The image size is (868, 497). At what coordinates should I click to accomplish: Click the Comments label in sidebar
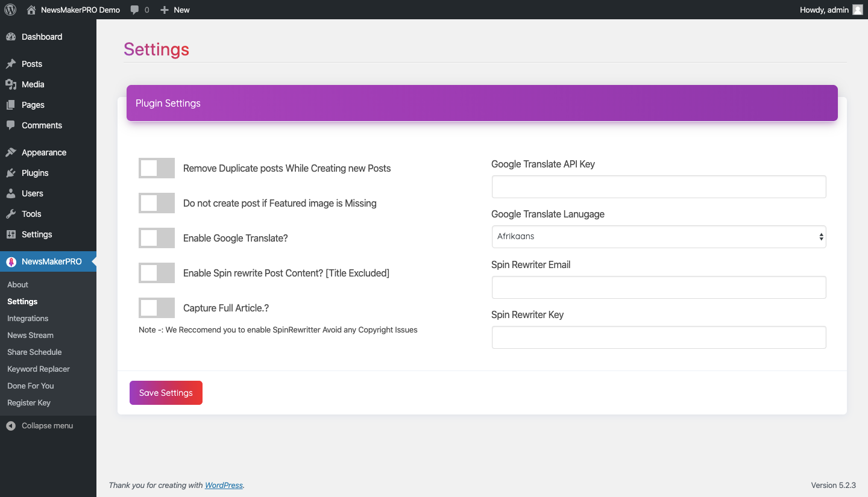42,125
